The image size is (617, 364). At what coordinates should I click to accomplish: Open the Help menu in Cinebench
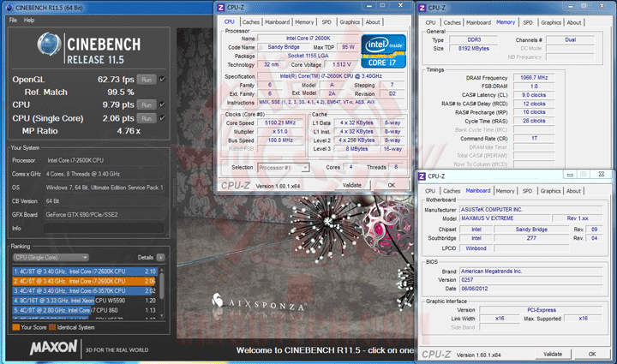[x=29, y=20]
